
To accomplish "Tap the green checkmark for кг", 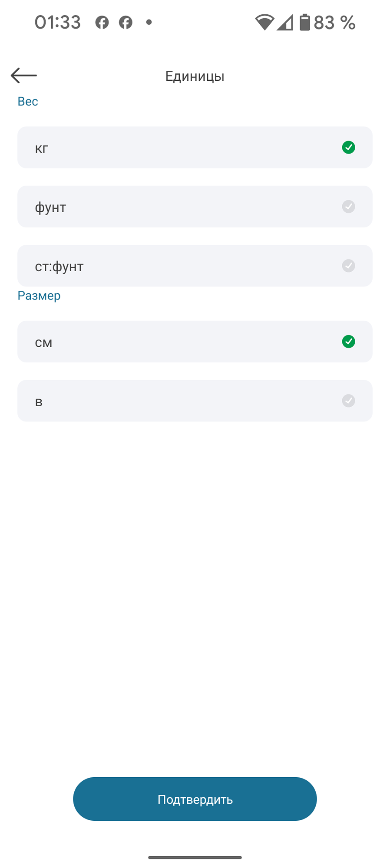I will (x=348, y=148).
